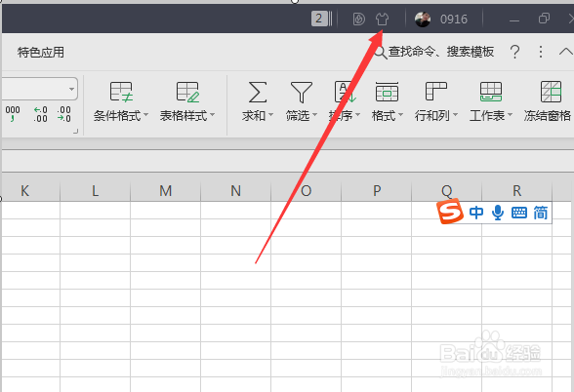Expand the 格式 dropdown arrow
Image resolution: width=574 pixels, height=392 pixels.
(x=400, y=115)
